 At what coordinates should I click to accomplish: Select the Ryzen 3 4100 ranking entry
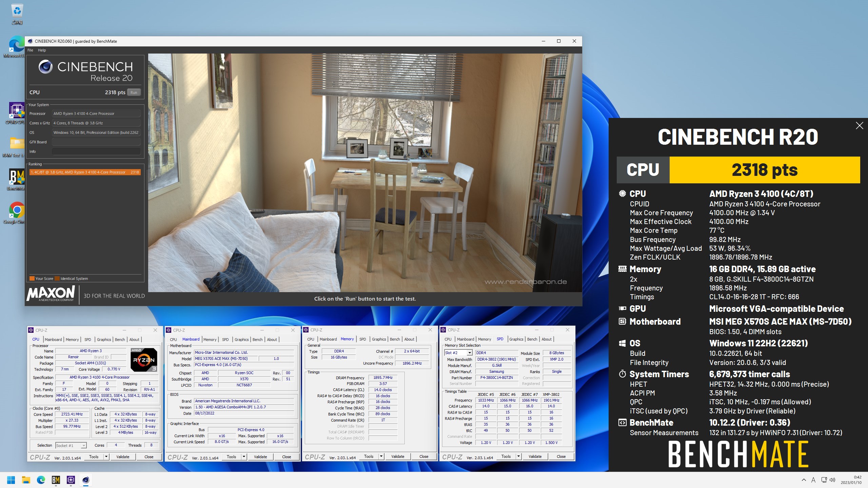[x=85, y=172]
